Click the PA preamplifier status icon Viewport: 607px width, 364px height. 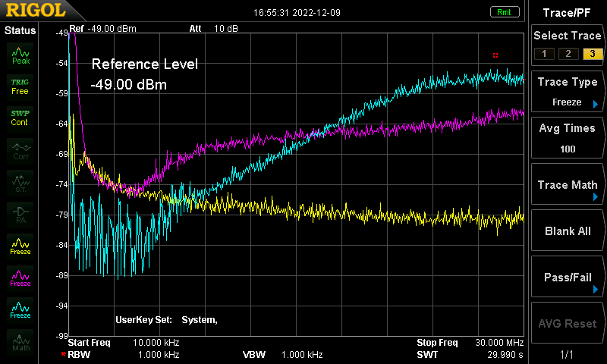tap(20, 215)
